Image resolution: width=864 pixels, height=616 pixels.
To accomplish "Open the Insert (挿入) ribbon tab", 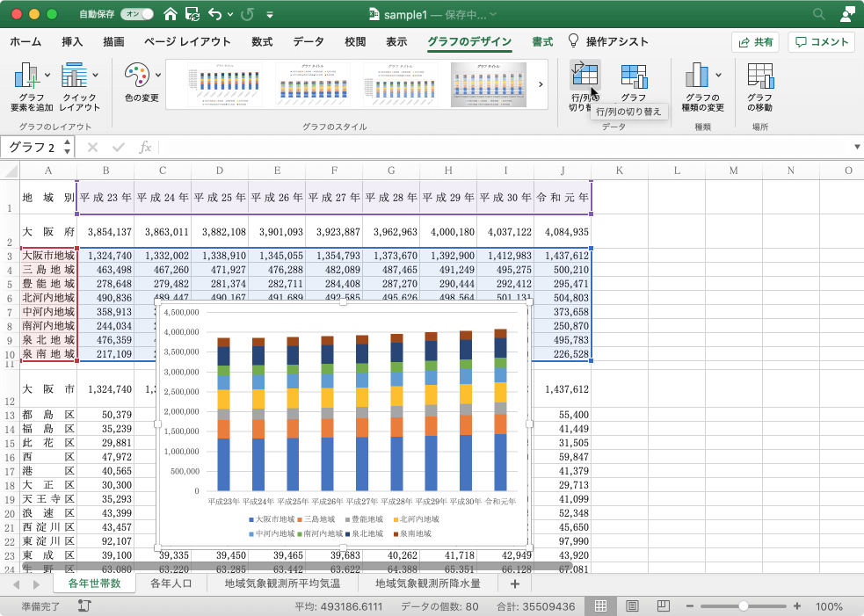I will (72, 41).
